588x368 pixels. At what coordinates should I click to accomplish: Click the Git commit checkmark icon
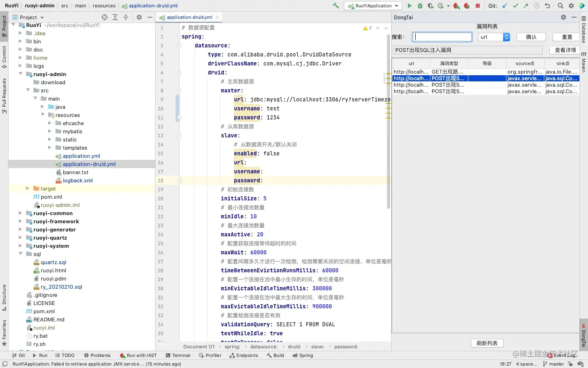click(x=515, y=6)
